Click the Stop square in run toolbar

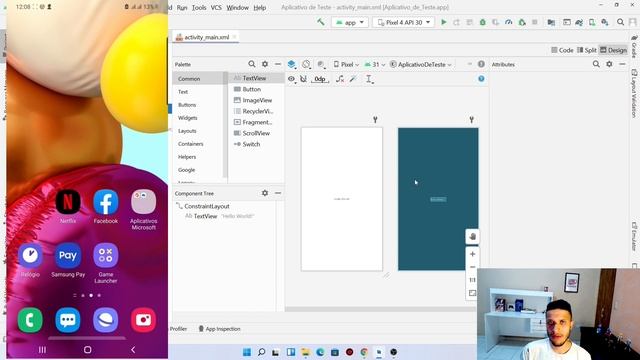point(535,22)
